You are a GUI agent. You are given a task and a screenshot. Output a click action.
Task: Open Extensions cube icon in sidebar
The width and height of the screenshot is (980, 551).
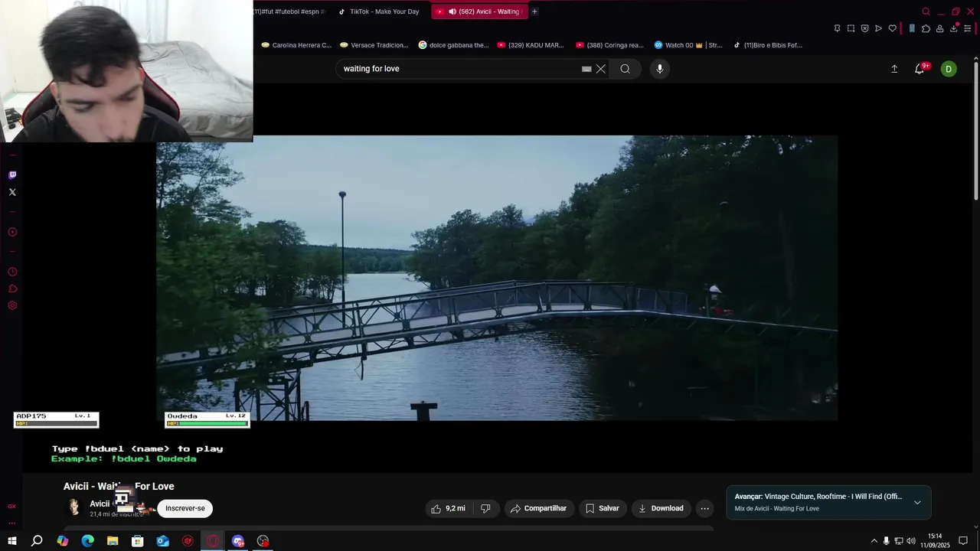point(12,289)
